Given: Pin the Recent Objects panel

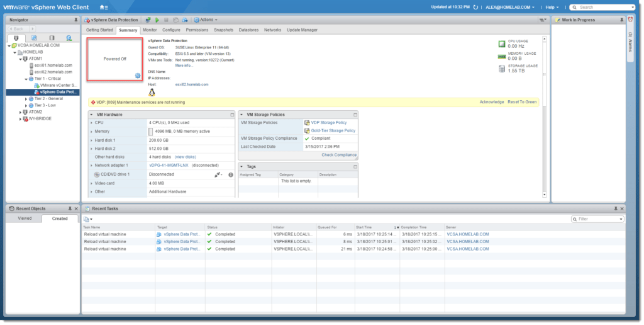Looking at the screenshot, I should tap(70, 208).
